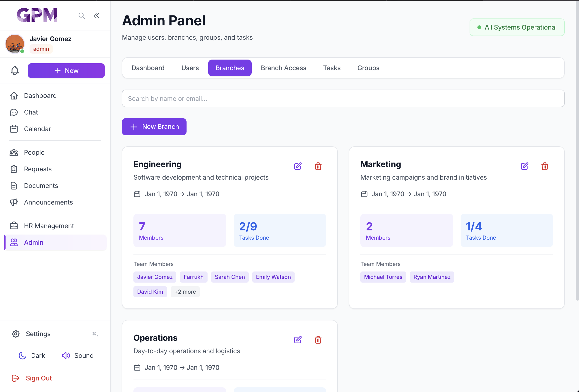Switch to the Groups tab
Image resolution: width=579 pixels, height=392 pixels.
pos(368,68)
